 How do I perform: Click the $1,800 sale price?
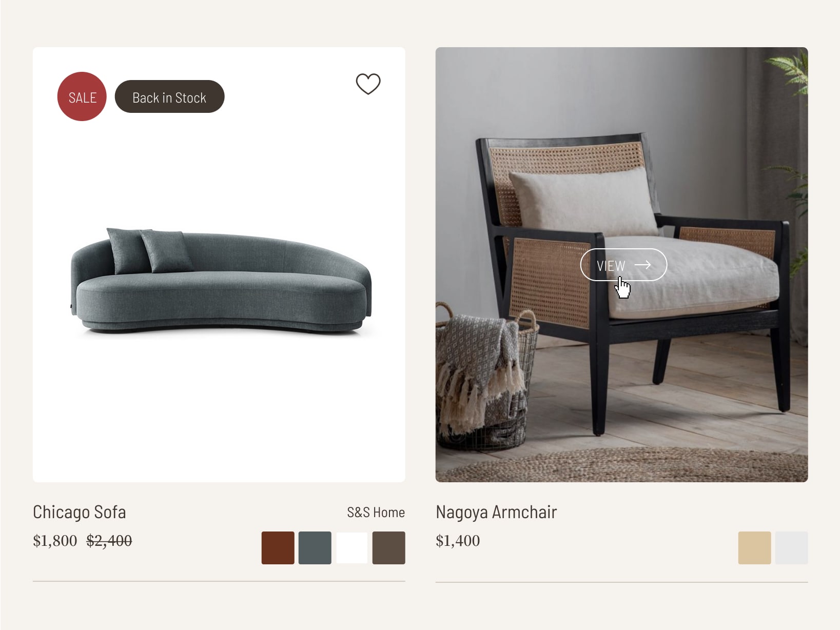tap(55, 541)
